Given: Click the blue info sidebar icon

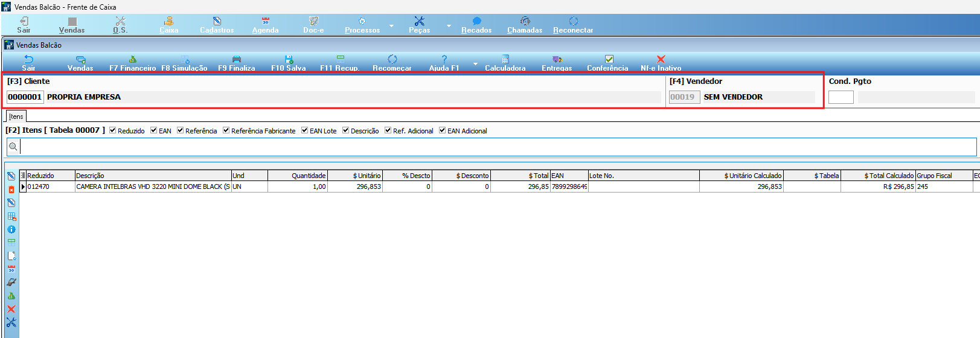Looking at the screenshot, I should 11,229.
